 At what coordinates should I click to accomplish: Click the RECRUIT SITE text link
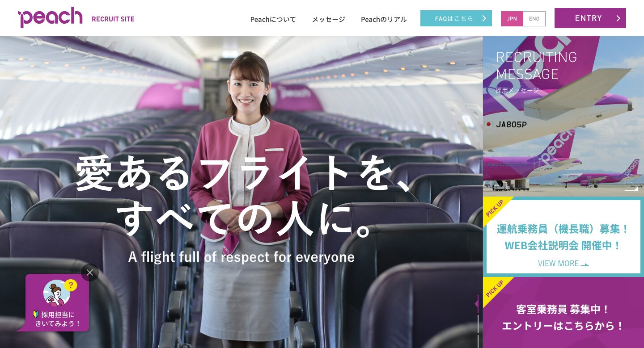[x=113, y=19]
